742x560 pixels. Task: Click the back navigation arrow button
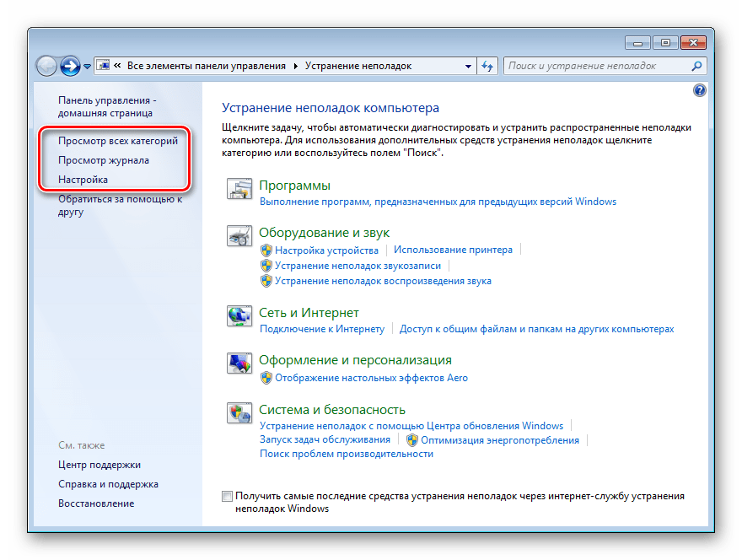pos(46,66)
